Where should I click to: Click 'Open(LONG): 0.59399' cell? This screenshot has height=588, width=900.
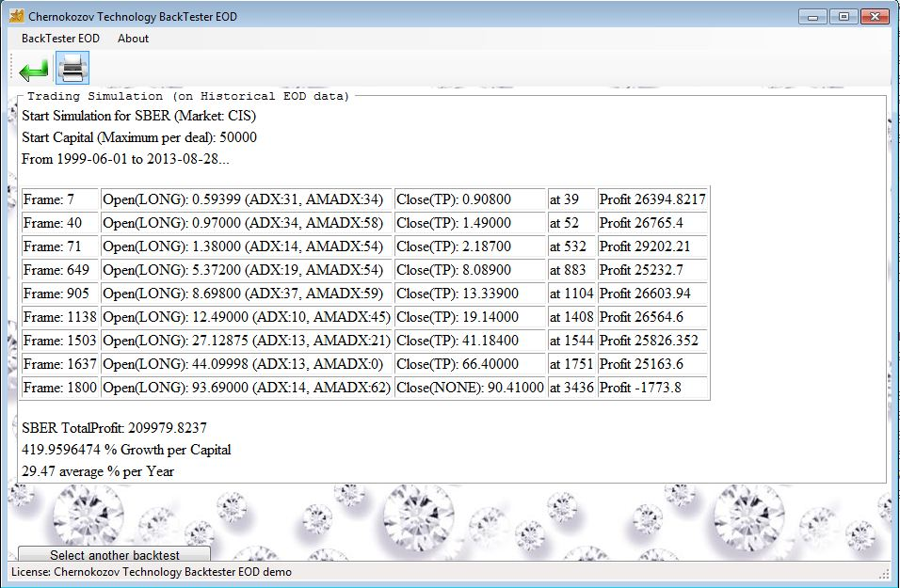pos(247,199)
